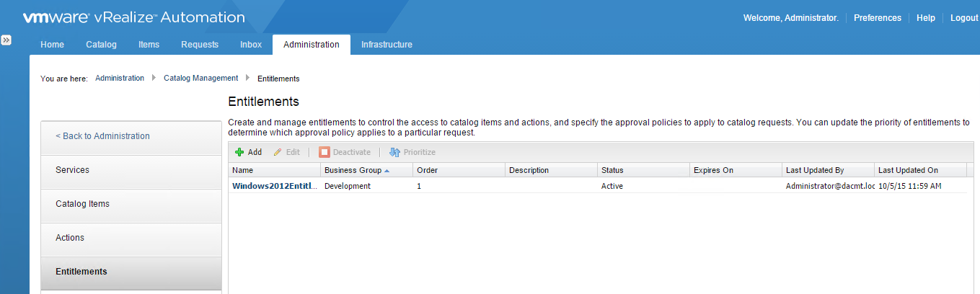Sort by the Status column header

point(643,170)
